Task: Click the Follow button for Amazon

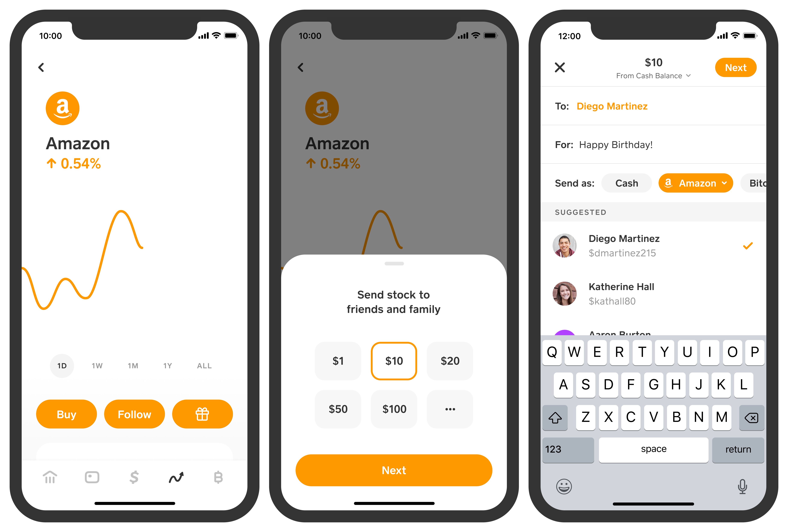Action: coord(135,414)
